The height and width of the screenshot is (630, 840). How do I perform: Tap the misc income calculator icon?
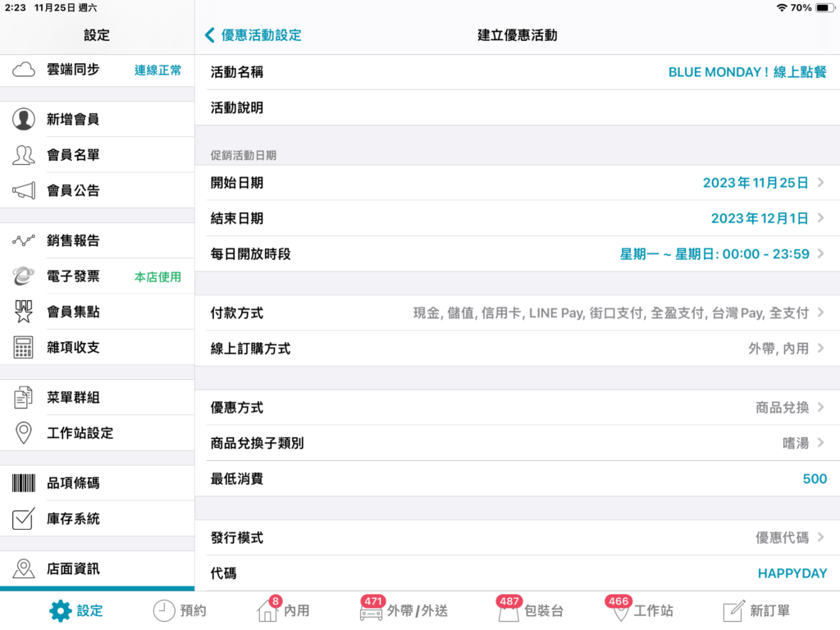tap(24, 347)
